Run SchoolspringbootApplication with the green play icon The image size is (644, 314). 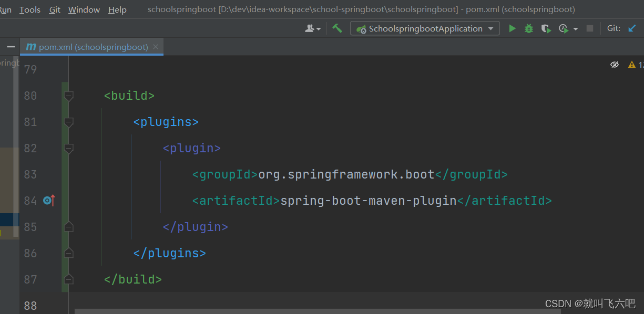(512, 28)
